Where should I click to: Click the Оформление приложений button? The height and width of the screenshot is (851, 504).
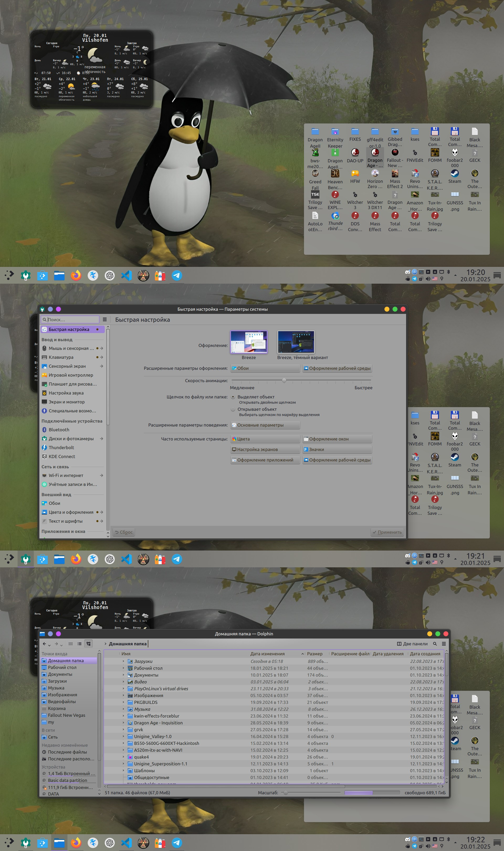click(x=265, y=460)
